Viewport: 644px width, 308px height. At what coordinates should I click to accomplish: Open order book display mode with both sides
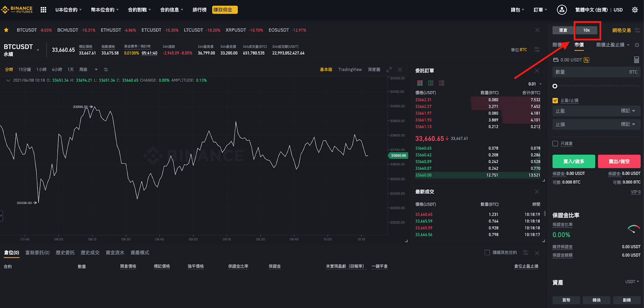[x=420, y=83]
